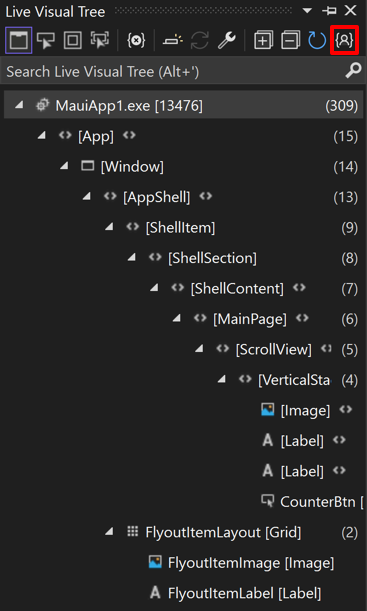Open binding failures icon in toolbar

coord(136,40)
